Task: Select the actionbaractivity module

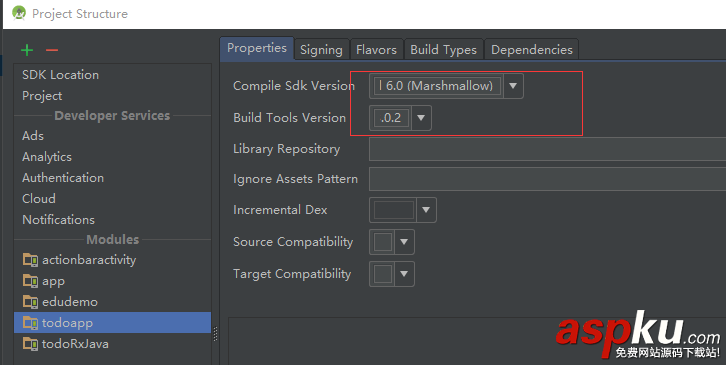Action: (x=113, y=260)
